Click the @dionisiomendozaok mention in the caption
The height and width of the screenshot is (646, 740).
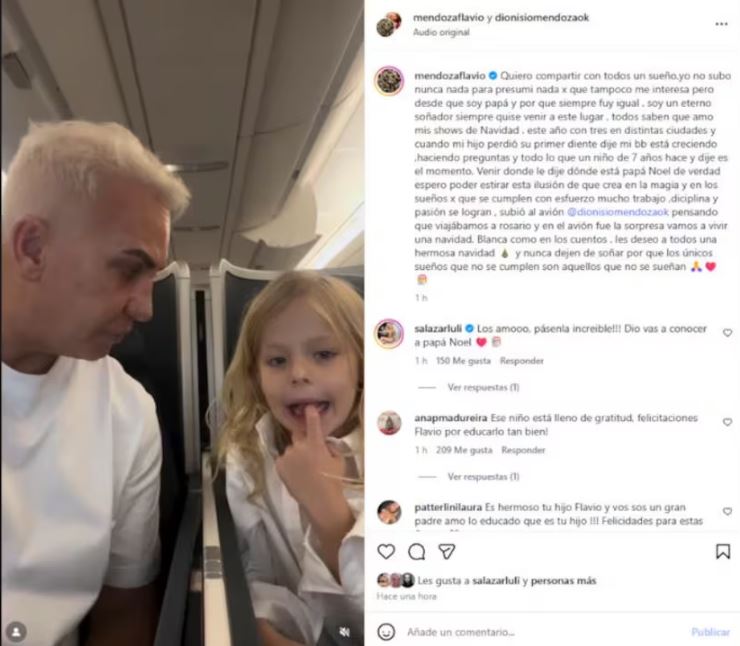618,212
